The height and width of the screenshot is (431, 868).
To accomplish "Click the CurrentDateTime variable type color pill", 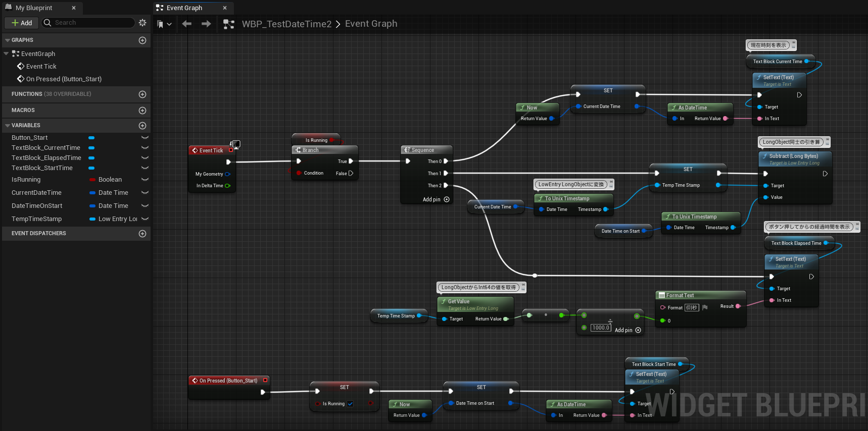I will tap(93, 193).
